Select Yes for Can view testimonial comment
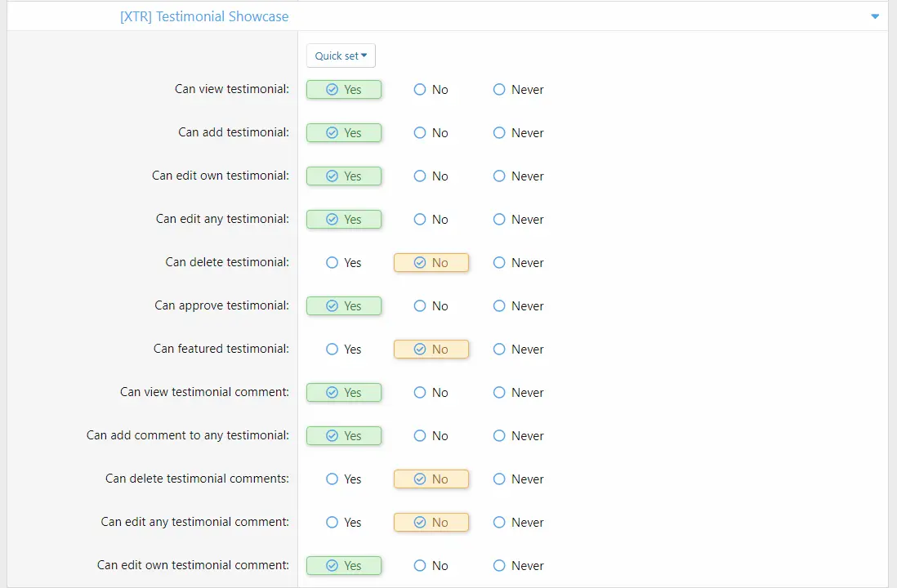This screenshot has width=897, height=588. [x=344, y=392]
